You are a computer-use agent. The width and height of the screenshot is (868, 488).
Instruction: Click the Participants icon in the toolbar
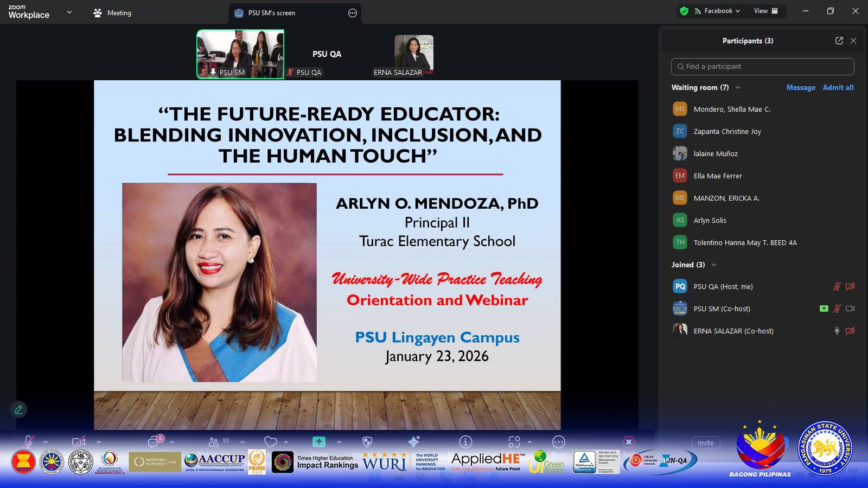214,442
